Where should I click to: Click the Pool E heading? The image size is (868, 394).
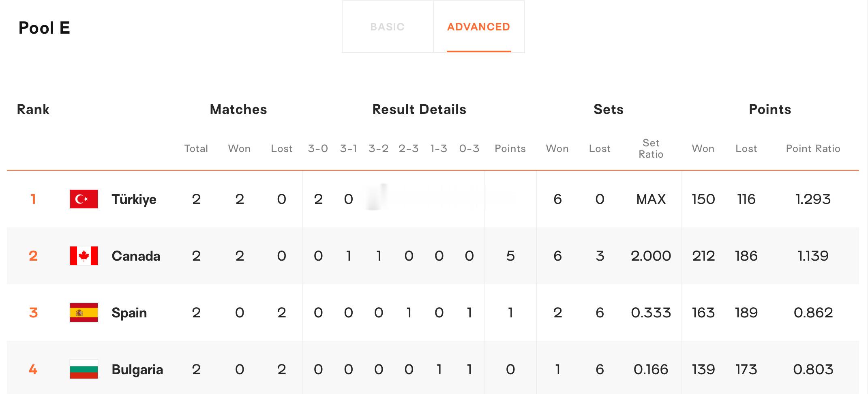point(44,28)
